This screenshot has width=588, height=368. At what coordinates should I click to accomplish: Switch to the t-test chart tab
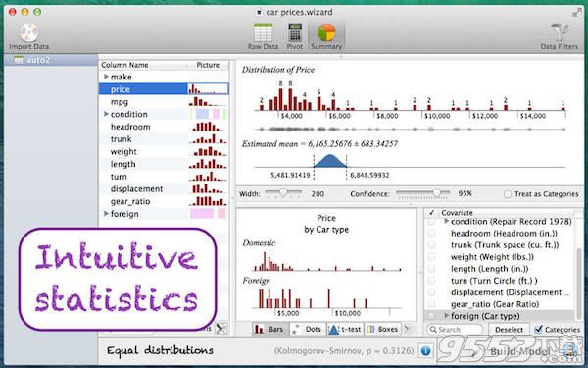345,329
